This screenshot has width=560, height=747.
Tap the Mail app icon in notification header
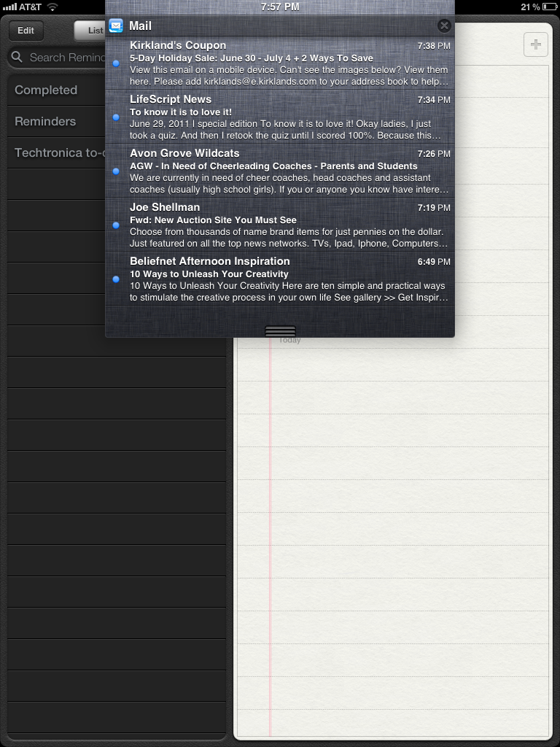tap(116, 26)
